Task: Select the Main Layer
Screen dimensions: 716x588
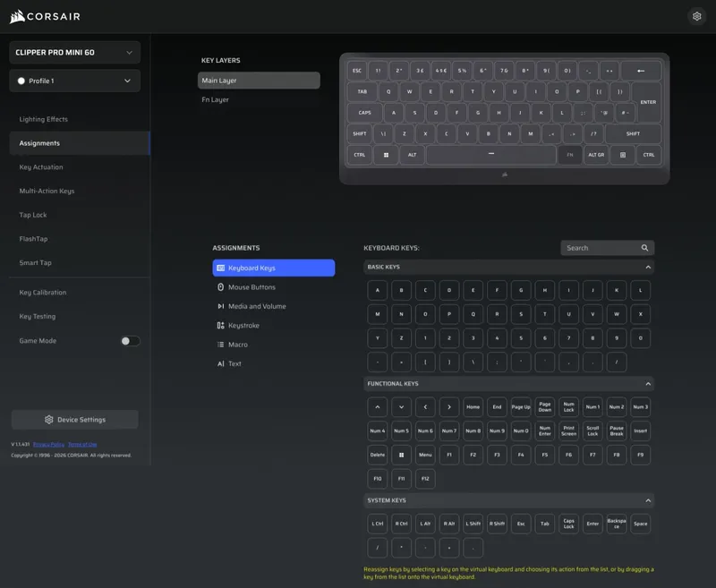Action: pyautogui.click(x=259, y=81)
